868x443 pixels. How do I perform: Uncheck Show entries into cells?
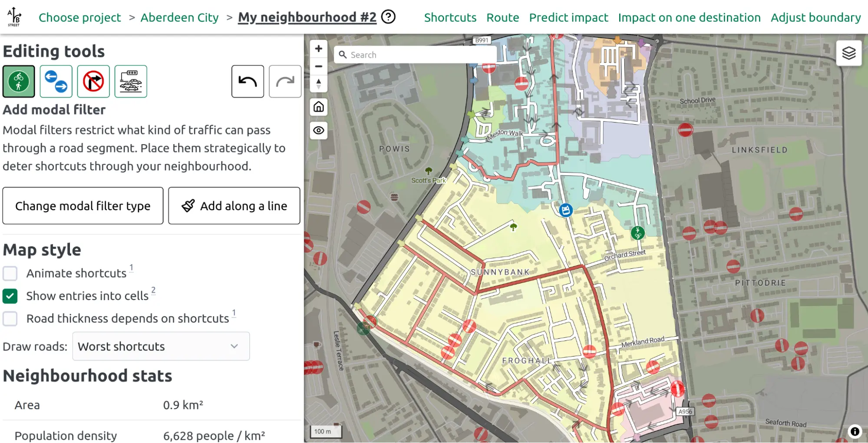click(x=10, y=296)
